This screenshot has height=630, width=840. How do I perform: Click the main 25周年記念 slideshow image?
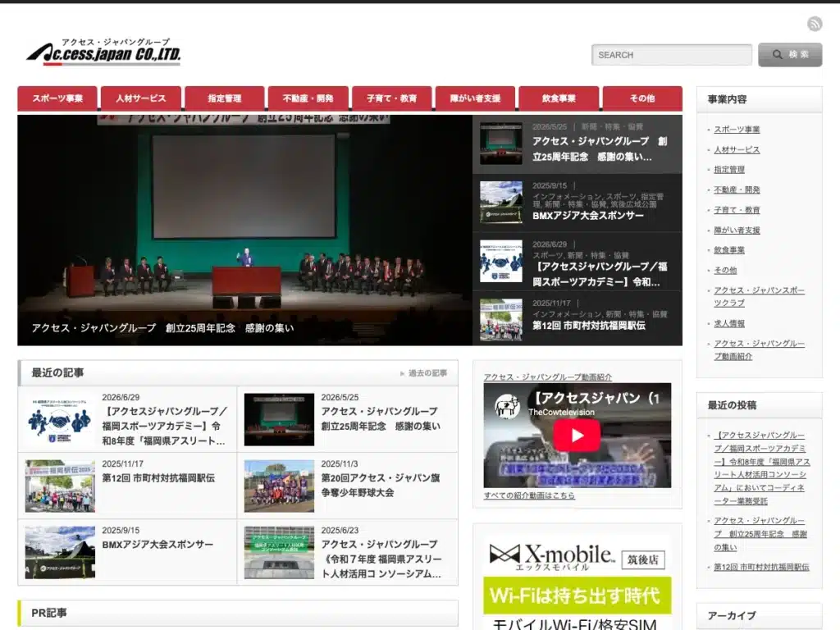pos(244,231)
